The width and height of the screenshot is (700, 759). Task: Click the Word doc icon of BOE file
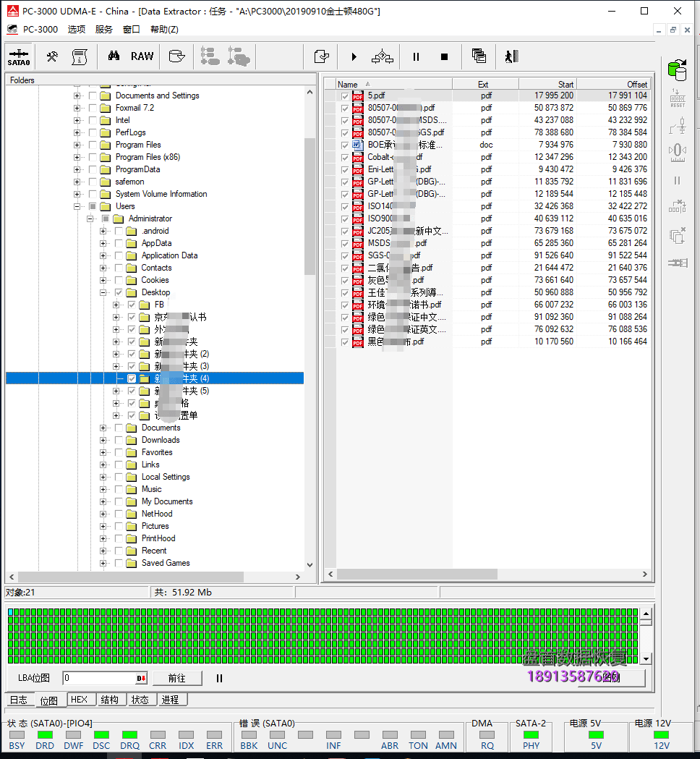pos(358,145)
